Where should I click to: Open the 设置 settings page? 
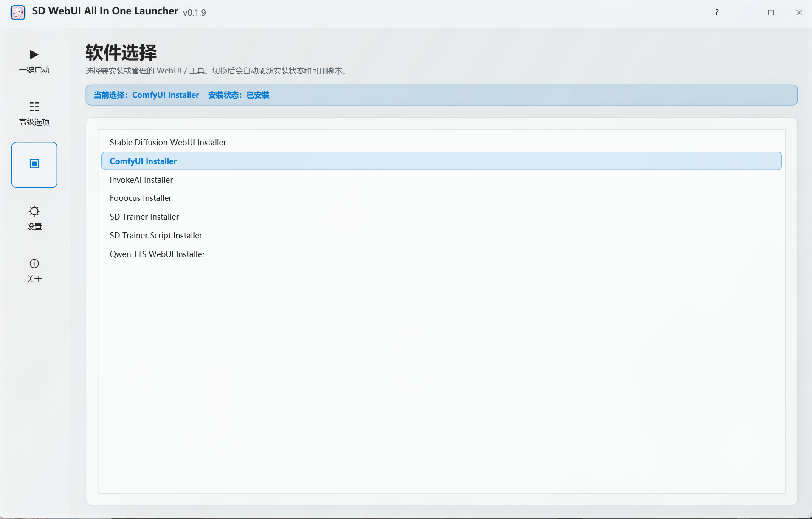tap(34, 217)
